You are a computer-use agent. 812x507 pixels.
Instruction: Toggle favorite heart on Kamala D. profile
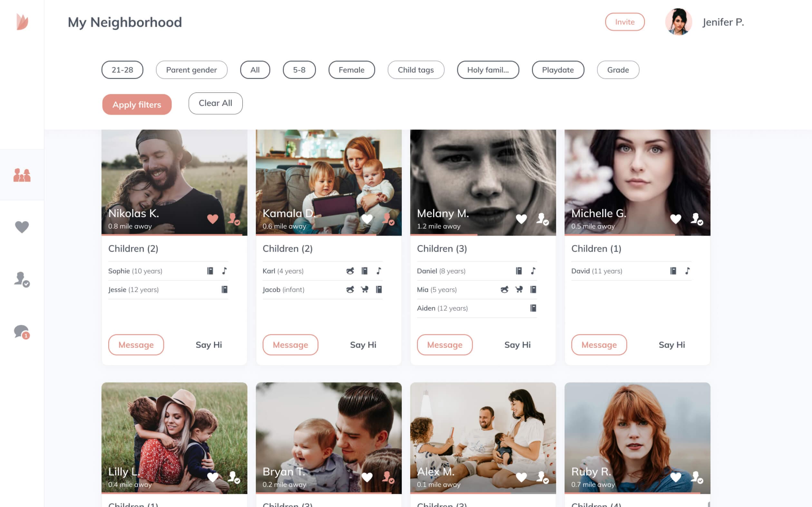tap(366, 219)
